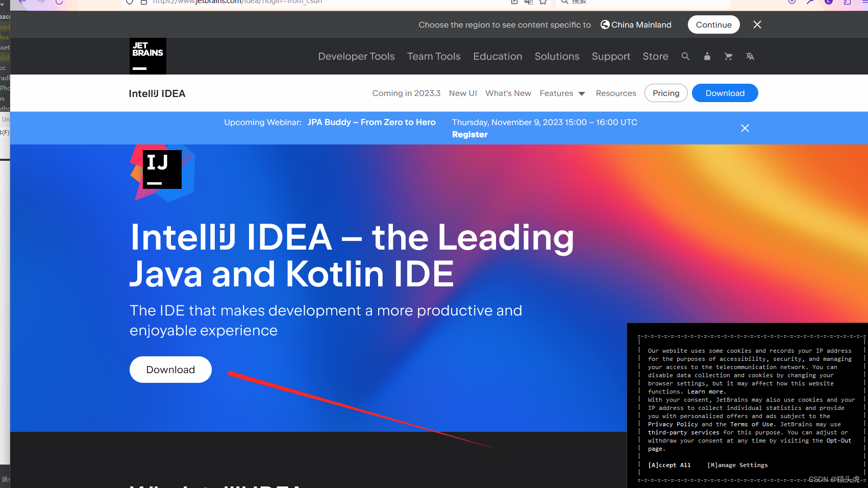
Task: Click the webinar date Thursday, November 9 text
Action: coord(544,122)
